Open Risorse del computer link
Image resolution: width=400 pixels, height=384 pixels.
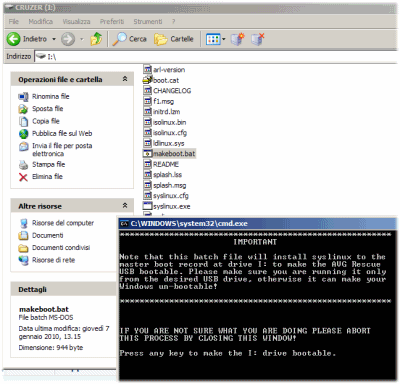(x=63, y=223)
